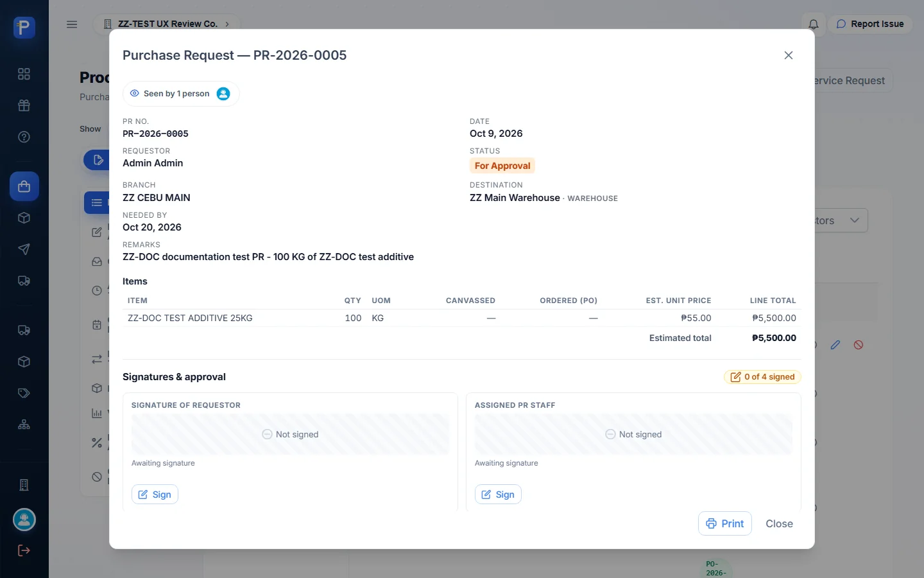Select the highlighted shopping bag sidebar icon
The width and height of the screenshot is (924, 578).
tap(24, 186)
